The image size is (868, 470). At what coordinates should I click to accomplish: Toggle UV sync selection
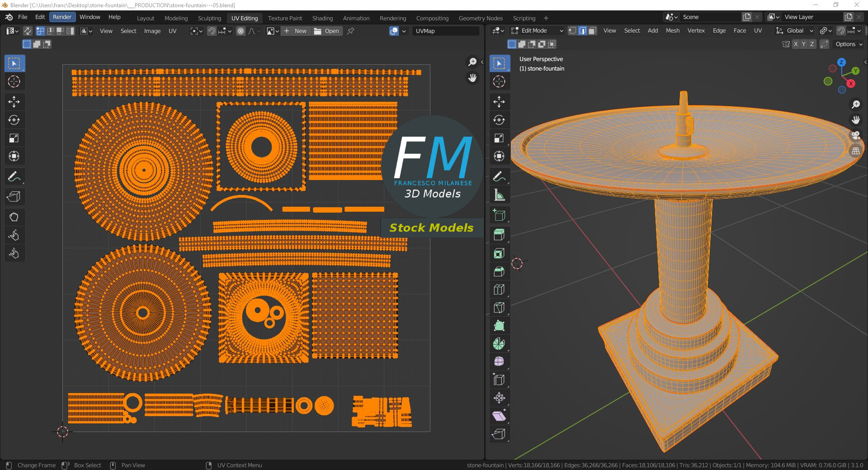coord(28,31)
